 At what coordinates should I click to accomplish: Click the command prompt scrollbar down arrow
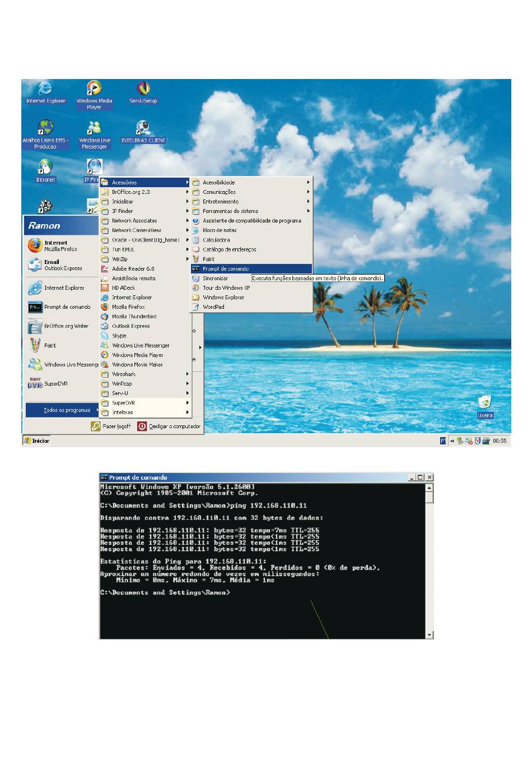pos(430,635)
